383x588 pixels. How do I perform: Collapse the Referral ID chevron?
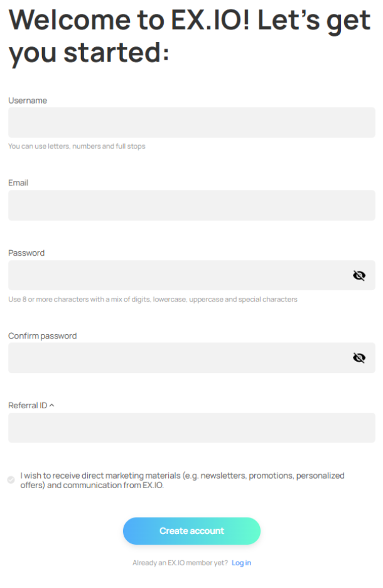tap(51, 405)
